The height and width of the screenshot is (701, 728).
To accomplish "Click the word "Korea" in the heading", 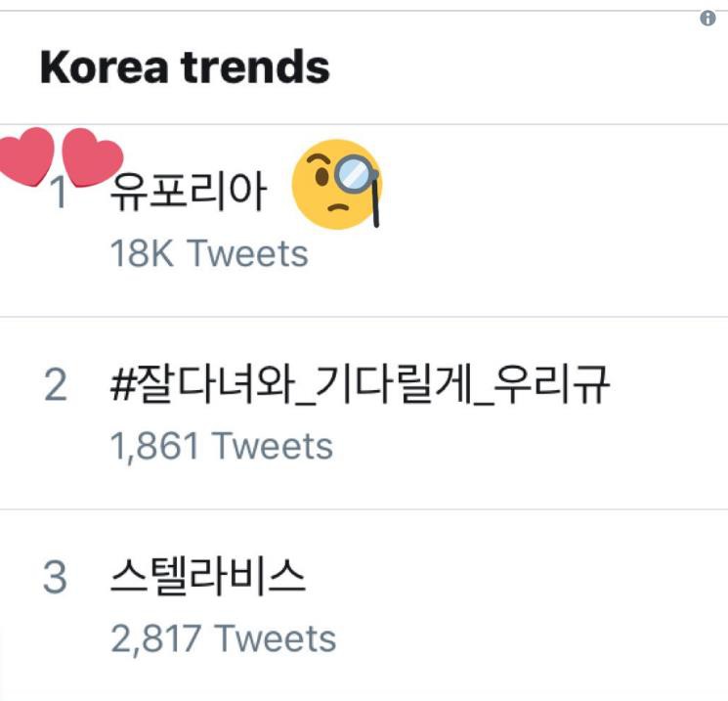I will (104, 66).
